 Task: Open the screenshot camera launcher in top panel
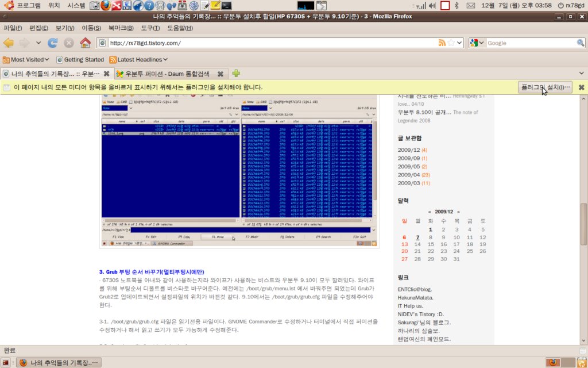(95, 5)
